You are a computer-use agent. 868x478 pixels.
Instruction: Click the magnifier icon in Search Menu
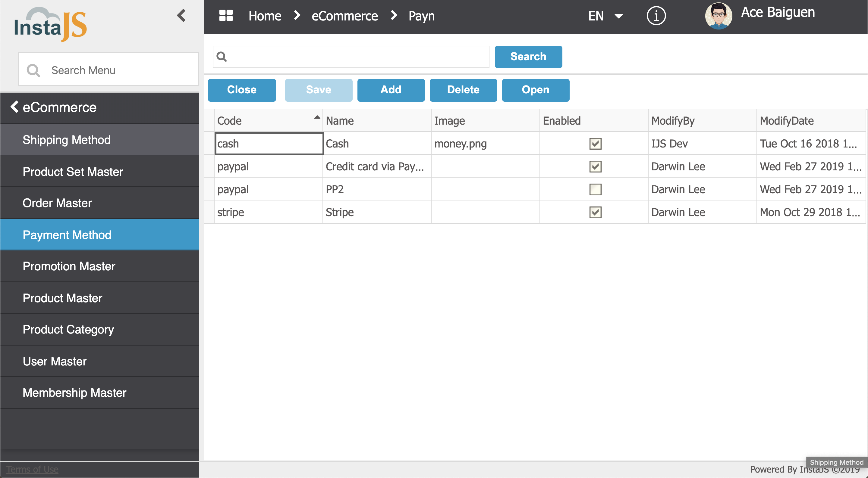[x=33, y=70]
